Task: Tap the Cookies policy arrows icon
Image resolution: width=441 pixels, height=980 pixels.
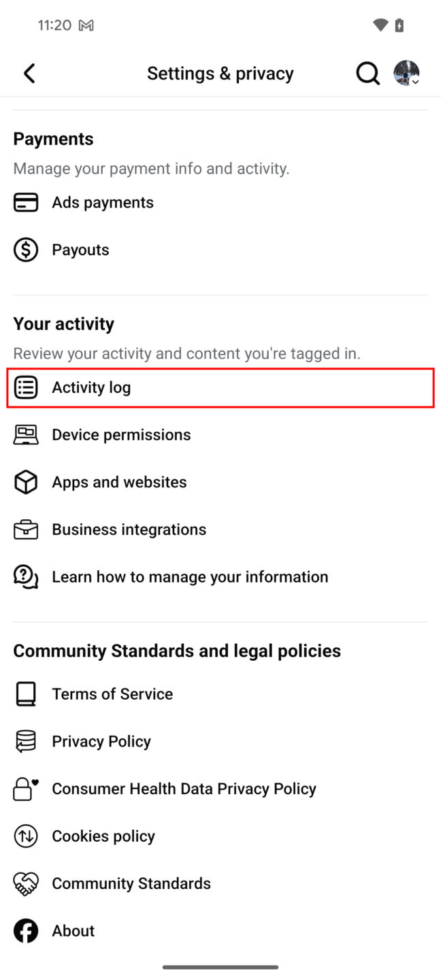Action: (x=25, y=836)
